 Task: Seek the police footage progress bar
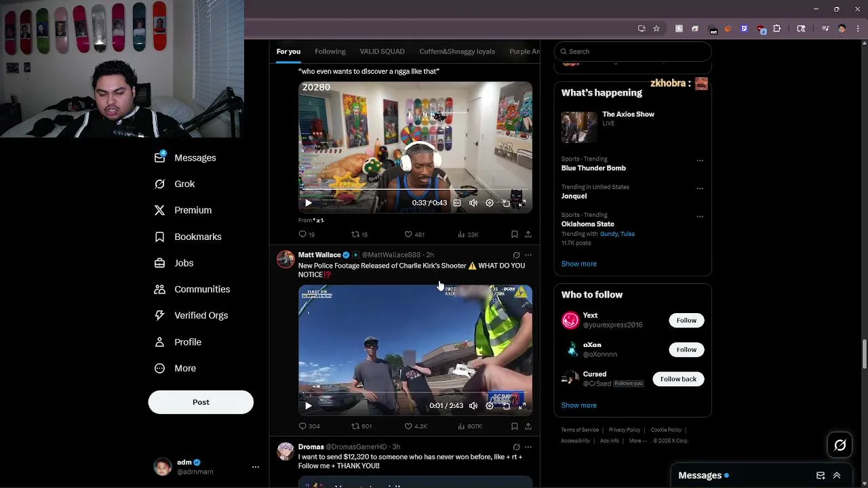click(415, 393)
